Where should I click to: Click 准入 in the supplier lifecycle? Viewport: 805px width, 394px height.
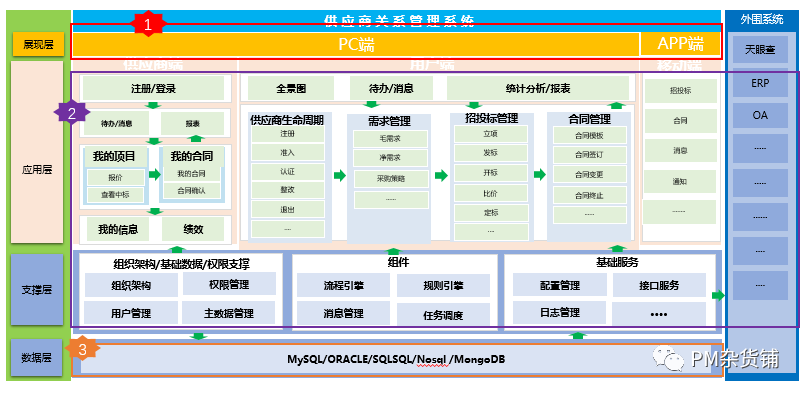coord(288,153)
